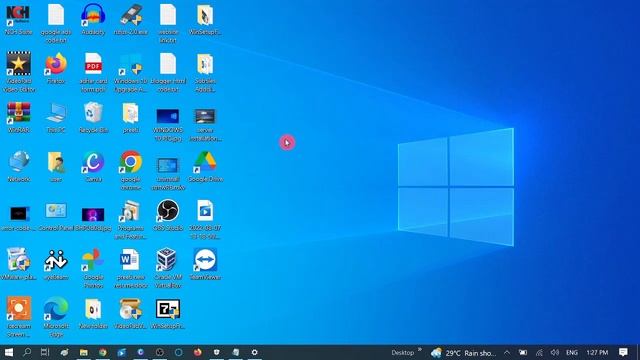Select the This PC icon
Viewport: 640px width, 360px height.
click(56, 118)
